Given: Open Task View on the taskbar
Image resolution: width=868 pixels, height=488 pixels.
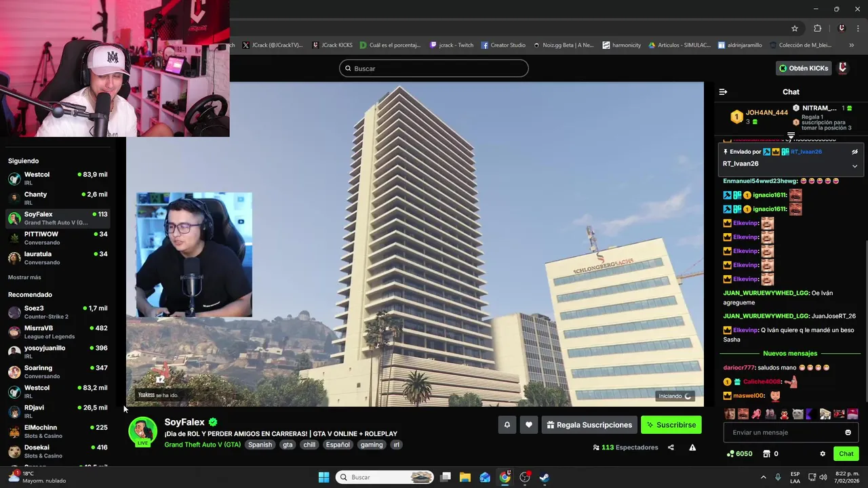Looking at the screenshot, I should 446,477.
